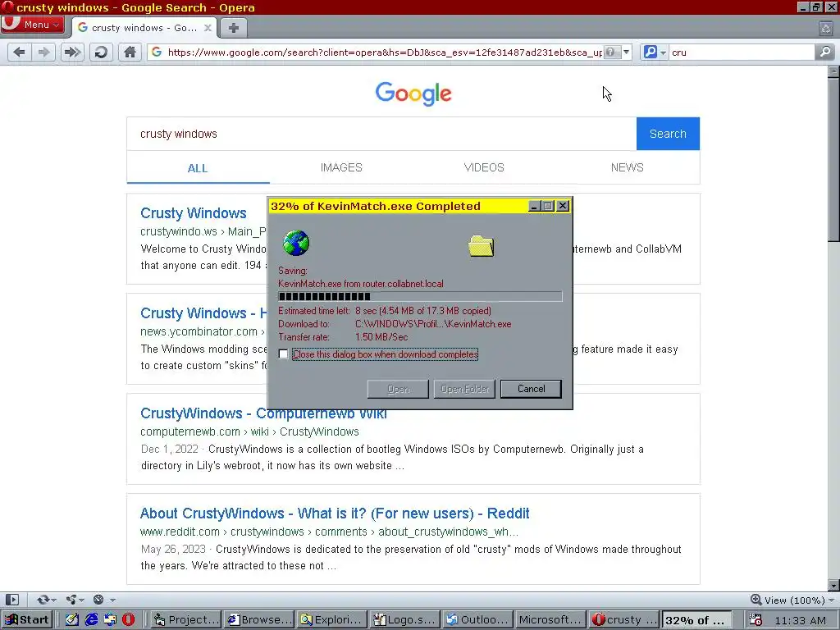Open the closed tabs trash icon
Viewport: 840px width, 630px height.
tap(826, 29)
